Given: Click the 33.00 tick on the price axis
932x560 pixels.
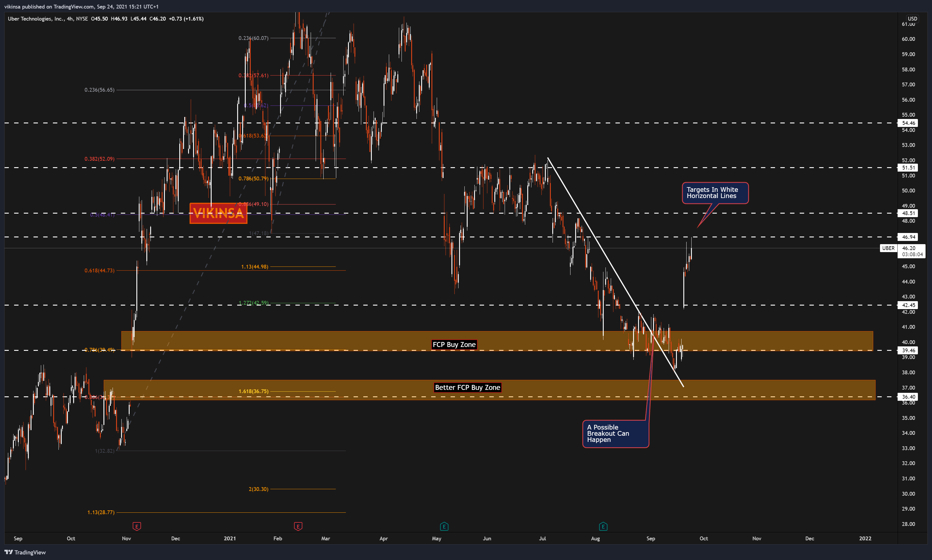Looking at the screenshot, I should (x=908, y=448).
